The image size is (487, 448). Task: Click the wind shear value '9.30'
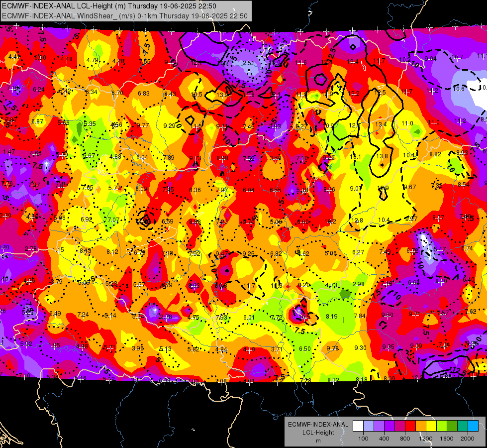click(360, 347)
